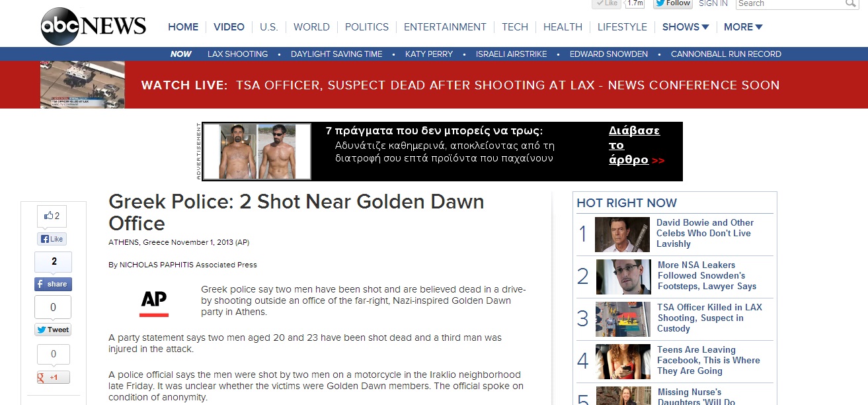This screenshot has height=405, width=868.
Task: Click the Google +1 button
Action: point(53,377)
